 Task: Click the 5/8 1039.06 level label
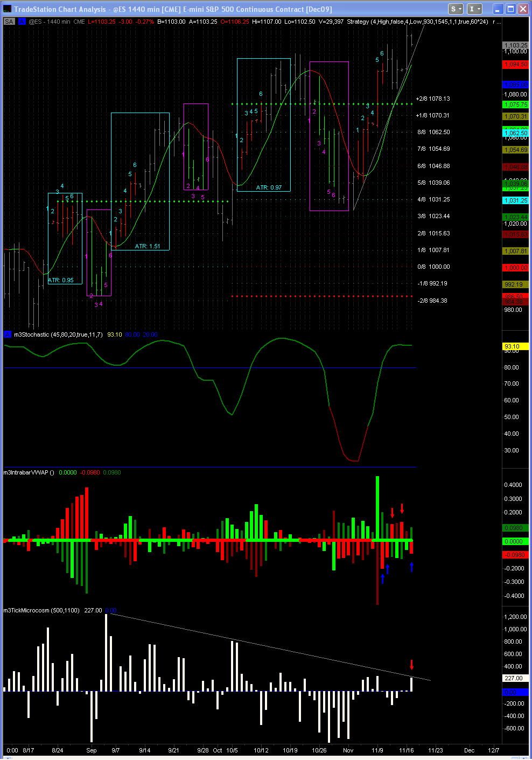(434, 183)
